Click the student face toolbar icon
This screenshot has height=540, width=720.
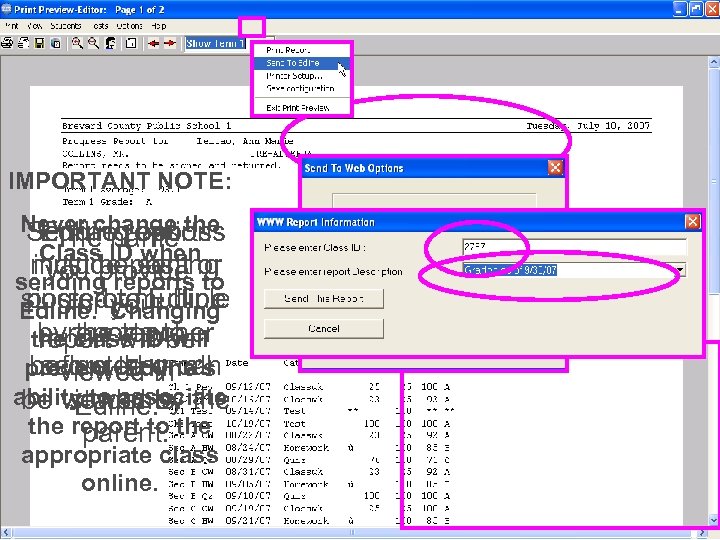click(x=111, y=43)
